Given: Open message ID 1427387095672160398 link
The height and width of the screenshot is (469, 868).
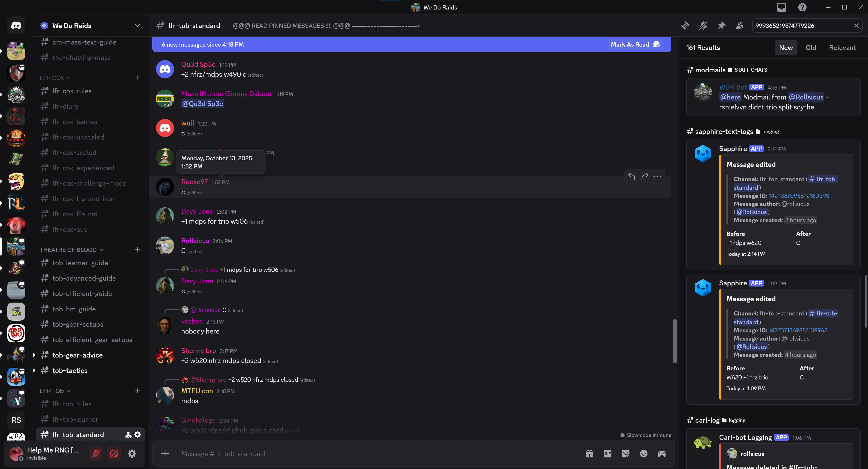Looking at the screenshot, I should click(799, 196).
